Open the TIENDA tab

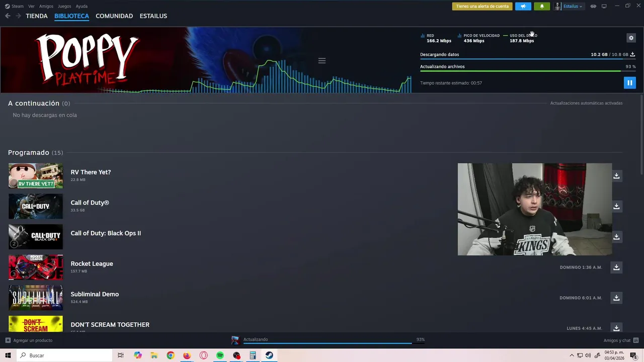(37, 16)
